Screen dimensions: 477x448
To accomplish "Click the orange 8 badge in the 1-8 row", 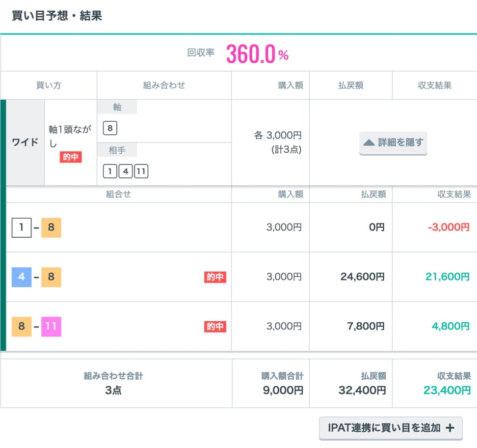I will pyautogui.click(x=51, y=228).
